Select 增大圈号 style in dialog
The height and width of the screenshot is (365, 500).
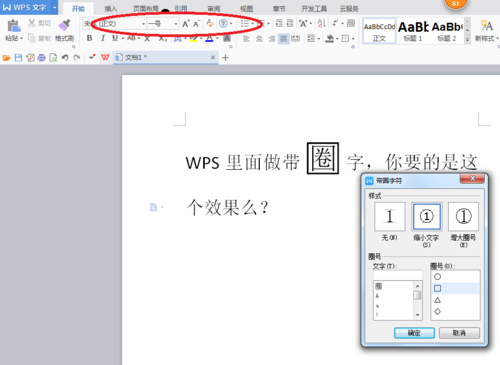coord(463,217)
